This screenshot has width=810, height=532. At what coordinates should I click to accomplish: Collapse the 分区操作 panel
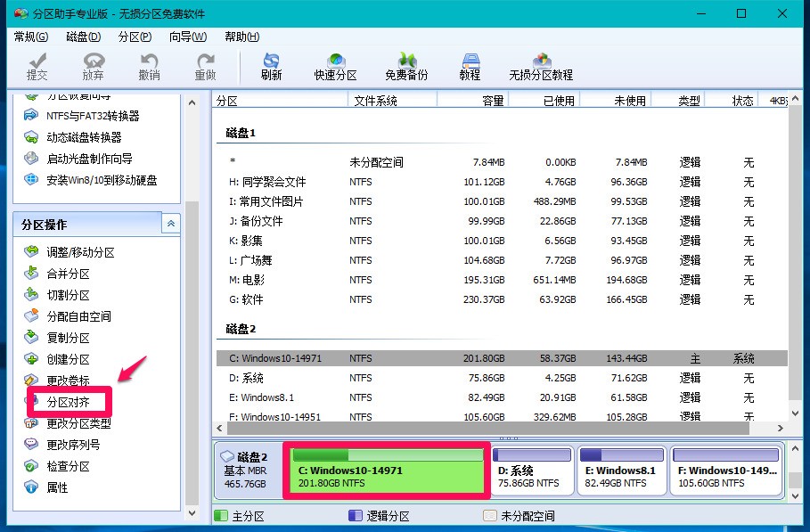point(170,225)
